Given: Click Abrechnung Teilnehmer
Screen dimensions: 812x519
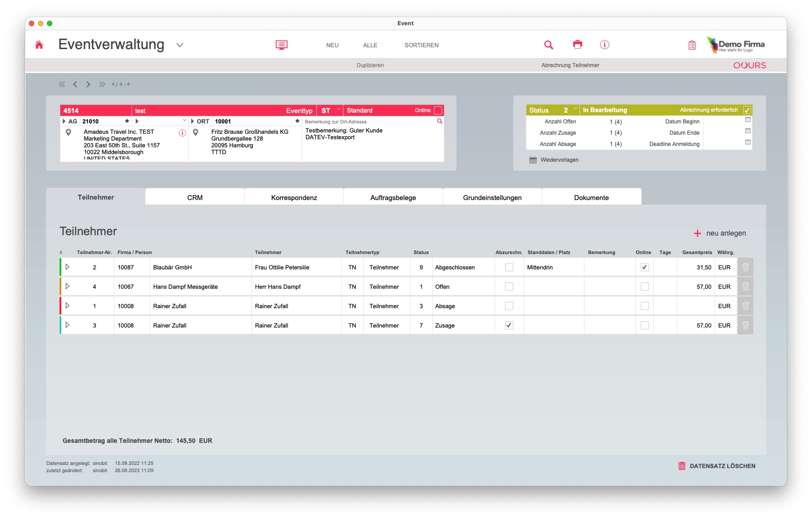Looking at the screenshot, I should click(570, 65).
